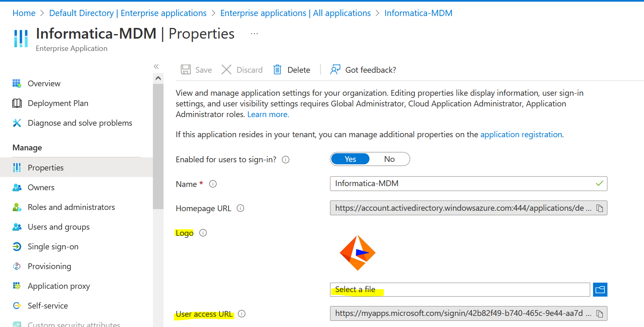Show info tooltip for Homepage URL
644x327 pixels.
(x=240, y=208)
